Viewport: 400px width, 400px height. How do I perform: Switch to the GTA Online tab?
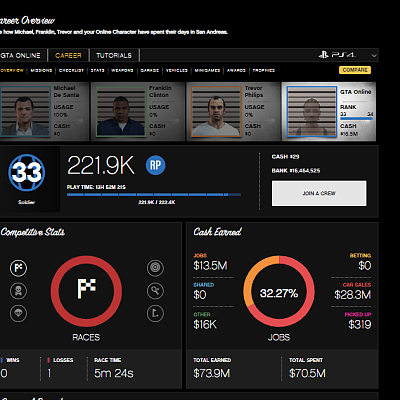click(21, 55)
